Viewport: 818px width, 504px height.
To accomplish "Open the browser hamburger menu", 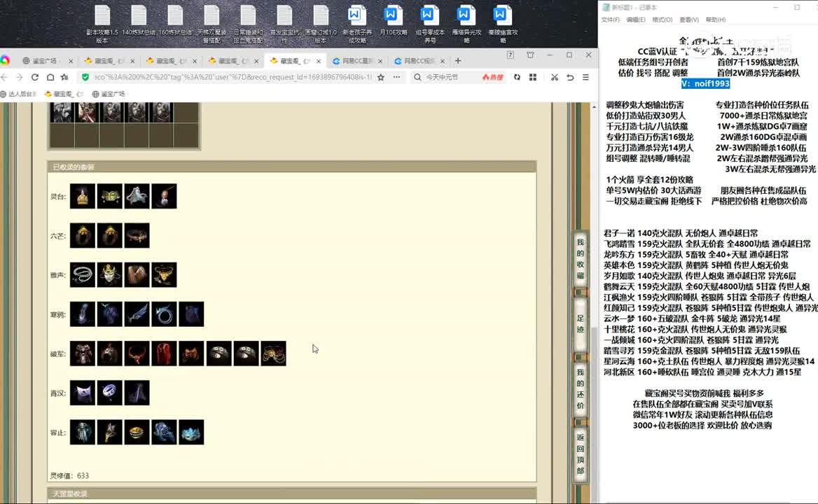I will 585,77.
